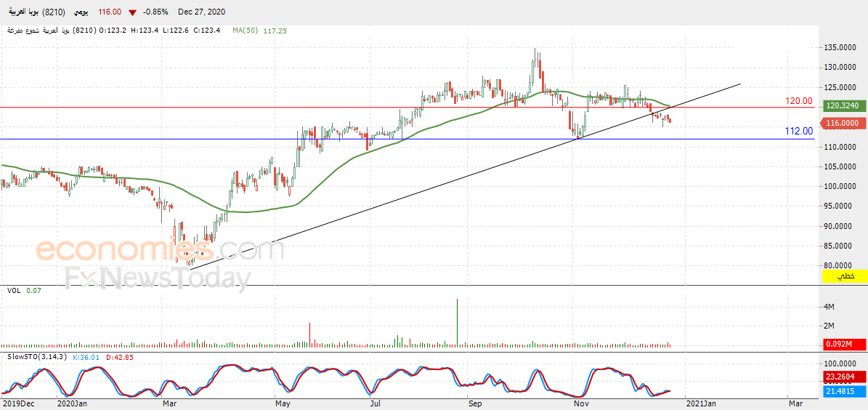Screen dimensions: 868x410
Task: Click the May time axis label
Action: tap(283, 403)
